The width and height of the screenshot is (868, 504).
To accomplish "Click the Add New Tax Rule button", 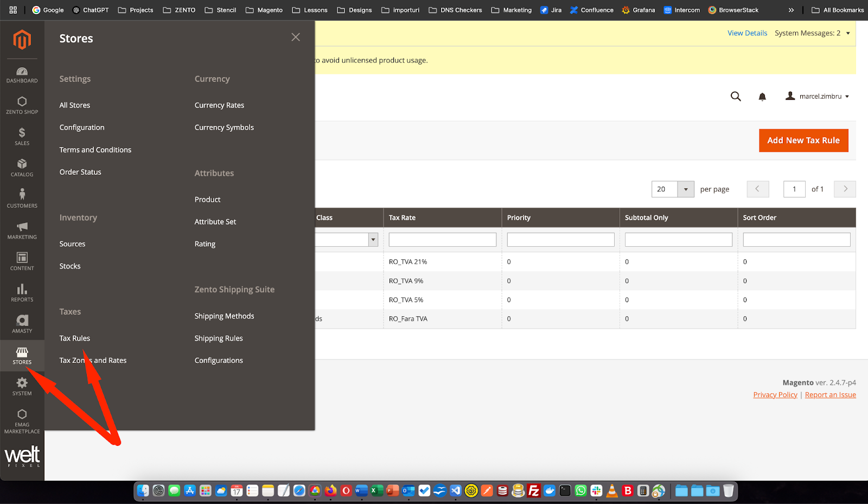I will 803,141.
